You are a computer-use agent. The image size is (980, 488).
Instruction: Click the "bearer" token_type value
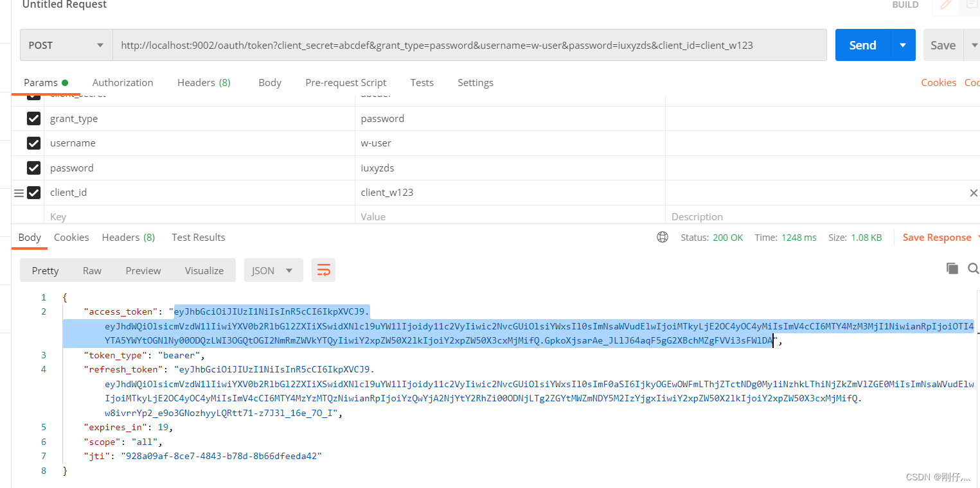click(x=180, y=355)
